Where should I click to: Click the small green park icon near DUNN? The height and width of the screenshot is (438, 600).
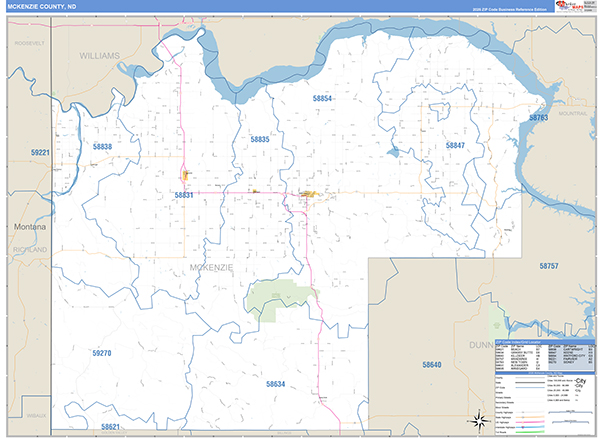click(497, 325)
